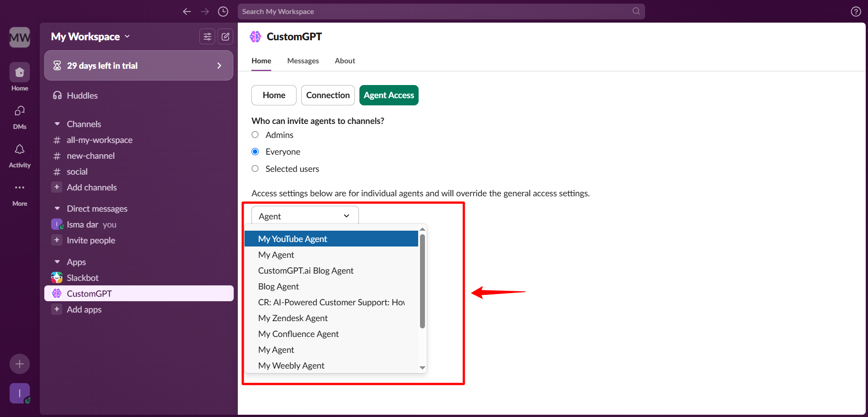This screenshot has width=868, height=417.
Task: Open the Agent dropdown
Action: tap(305, 216)
